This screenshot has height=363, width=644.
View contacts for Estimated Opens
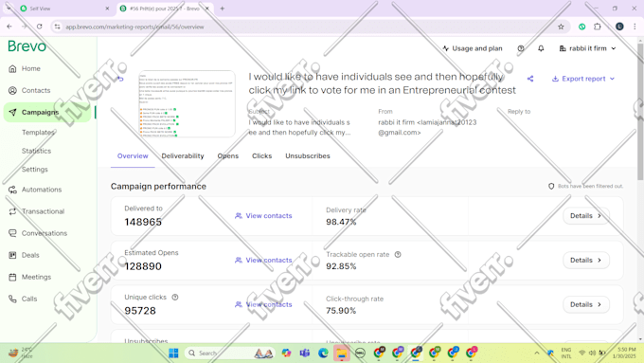click(263, 261)
